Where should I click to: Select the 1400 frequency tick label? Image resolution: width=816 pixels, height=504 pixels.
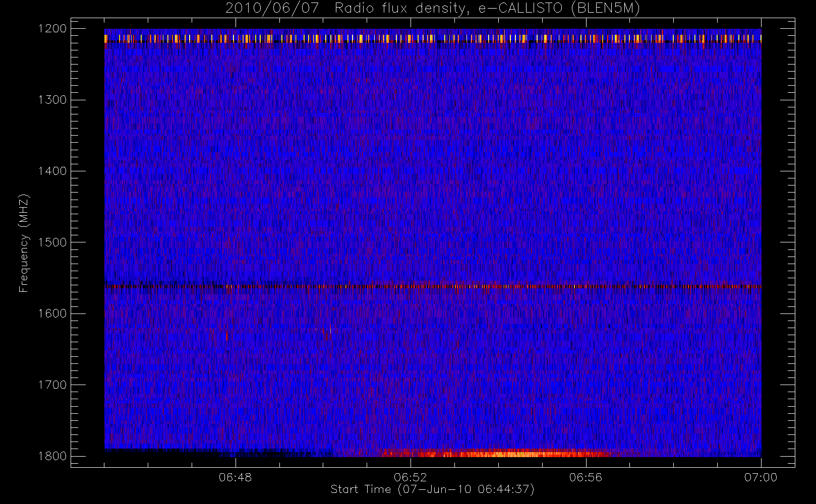tap(52, 171)
